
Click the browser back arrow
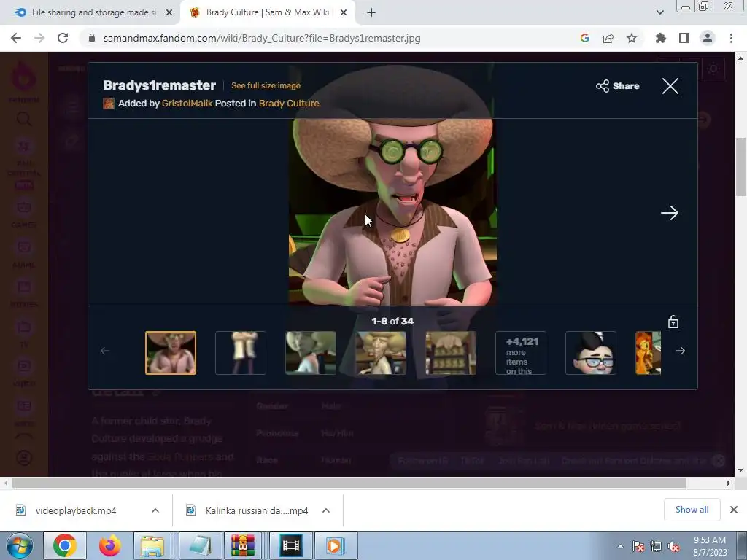click(x=16, y=38)
